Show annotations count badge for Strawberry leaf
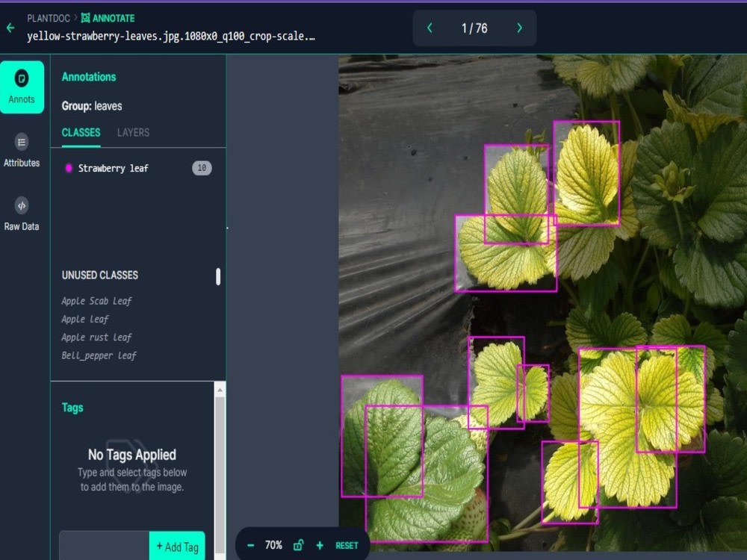The height and width of the screenshot is (560, 747). pos(201,168)
